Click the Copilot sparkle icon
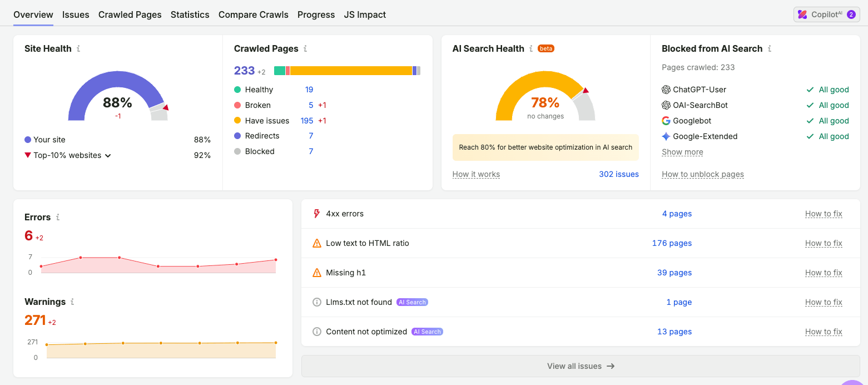 pos(802,14)
